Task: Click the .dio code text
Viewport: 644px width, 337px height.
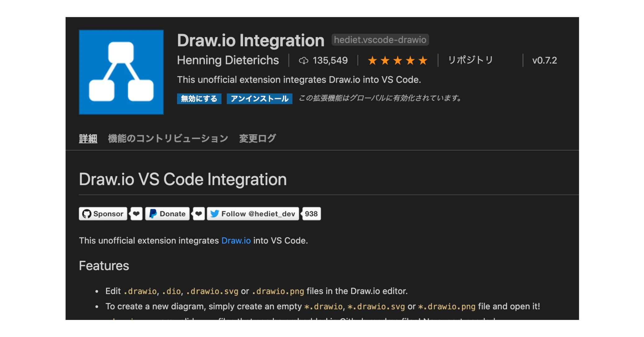Action: point(171,291)
